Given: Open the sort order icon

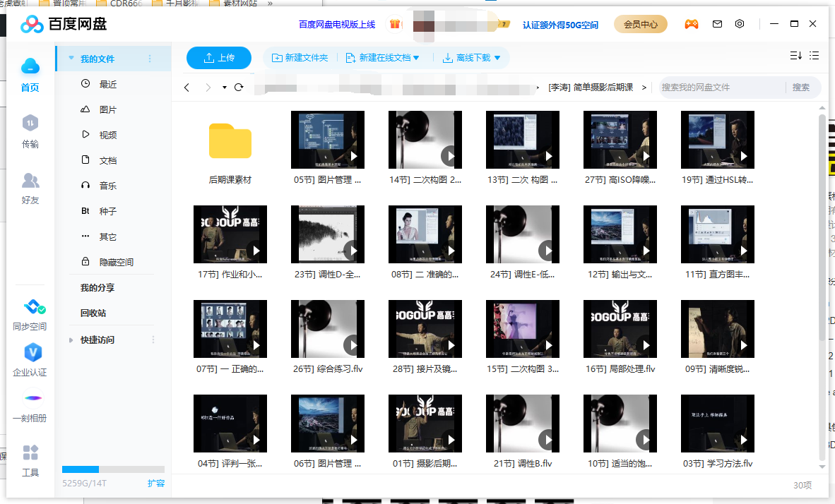Looking at the screenshot, I should [x=795, y=55].
